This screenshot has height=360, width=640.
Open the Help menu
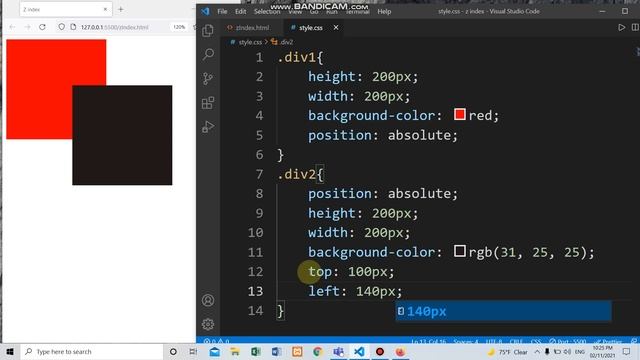(384, 11)
